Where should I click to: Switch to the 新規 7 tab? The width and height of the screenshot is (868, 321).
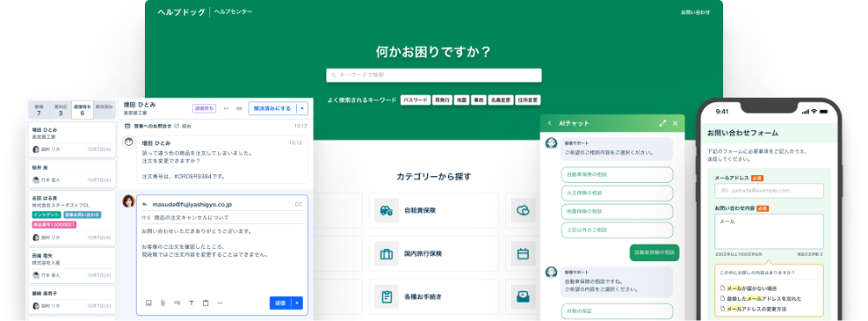39,109
